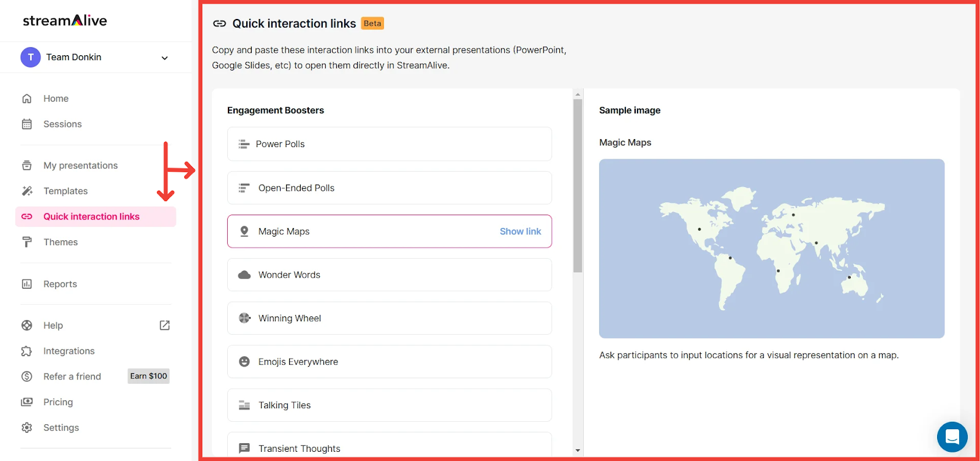Open Themes in the sidebar

coord(61,242)
